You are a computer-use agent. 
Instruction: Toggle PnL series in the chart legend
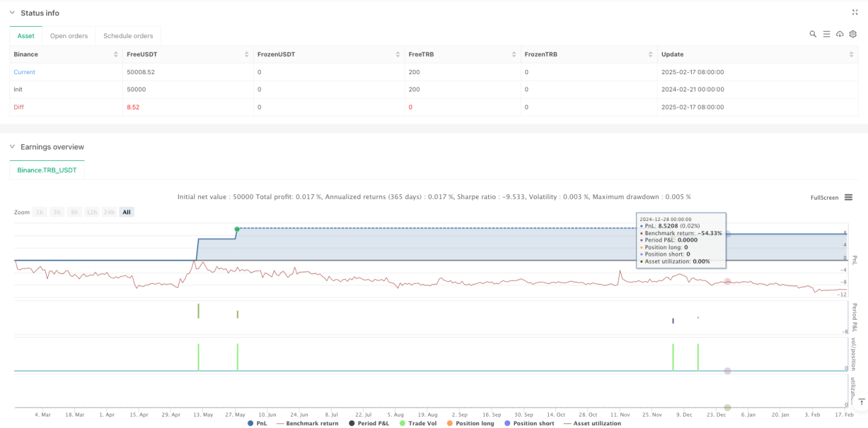pyautogui.click(x=258, y=423)
